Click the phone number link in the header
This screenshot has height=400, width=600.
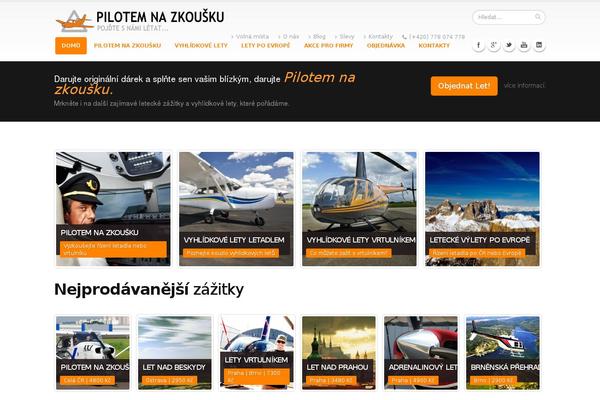434,37
